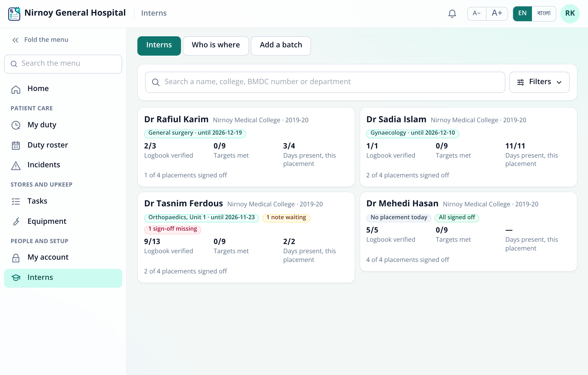The width and height of the screenshot is (588, 375).
Task: Click the My account lock icon
Action: tap(16, 258)
